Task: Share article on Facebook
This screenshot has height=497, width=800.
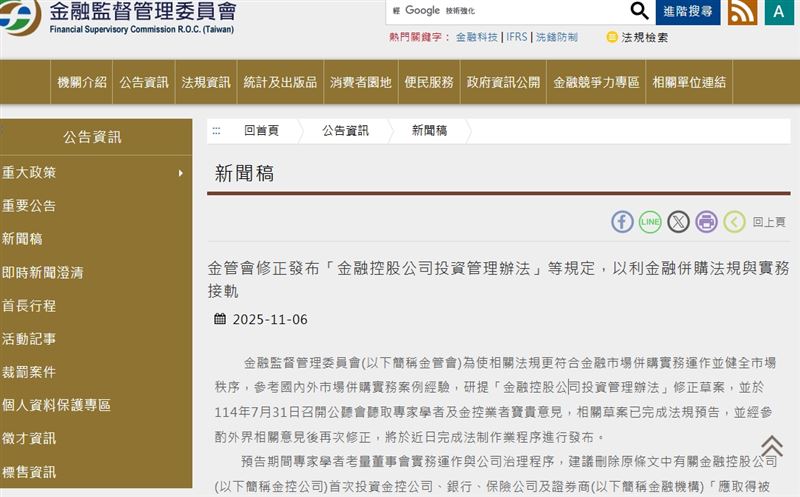Action: [622, 222]
